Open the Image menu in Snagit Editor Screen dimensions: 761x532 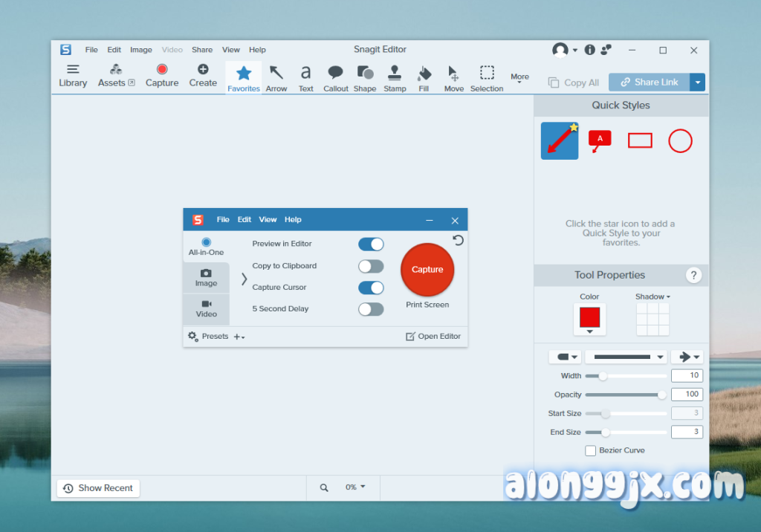(141, 50)
